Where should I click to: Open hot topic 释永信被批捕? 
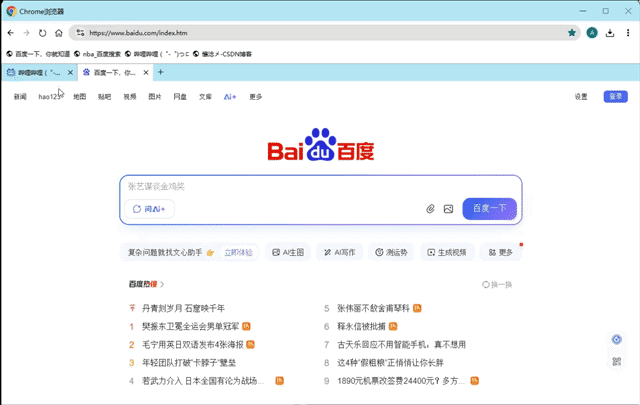(361, 326)
